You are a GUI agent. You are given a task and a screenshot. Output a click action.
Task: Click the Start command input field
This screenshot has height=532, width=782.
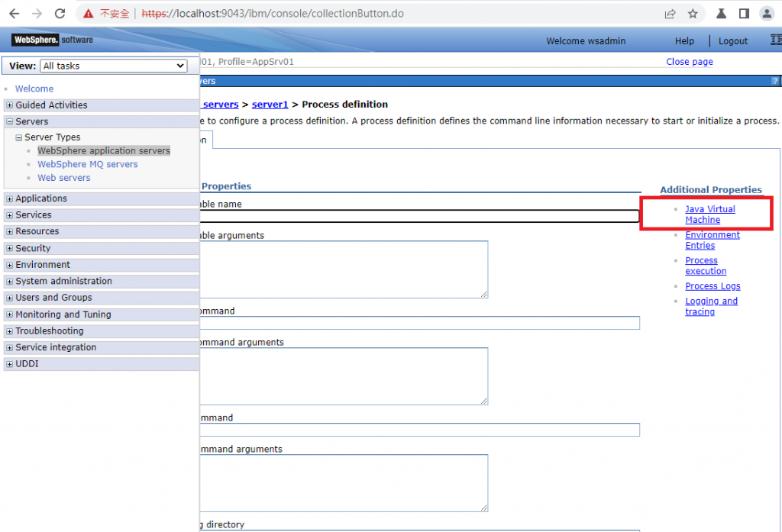pyautogui.click(x=419, y=323)
